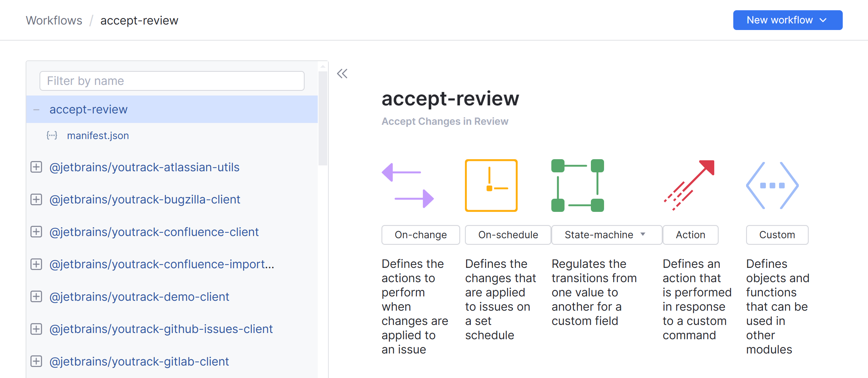Screen dimensions: 868x378
Task: Expand the youtrack-gitlab-client package
Action: 36,362
